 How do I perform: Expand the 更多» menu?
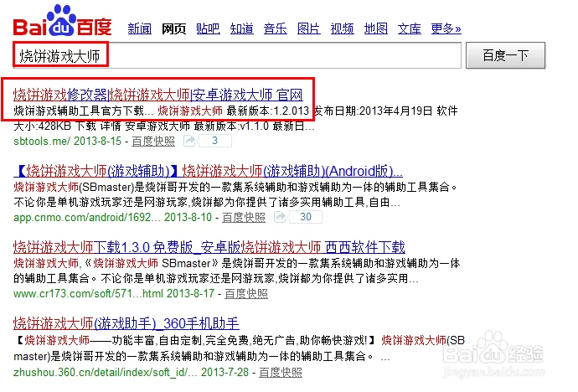tap(446, 28)
